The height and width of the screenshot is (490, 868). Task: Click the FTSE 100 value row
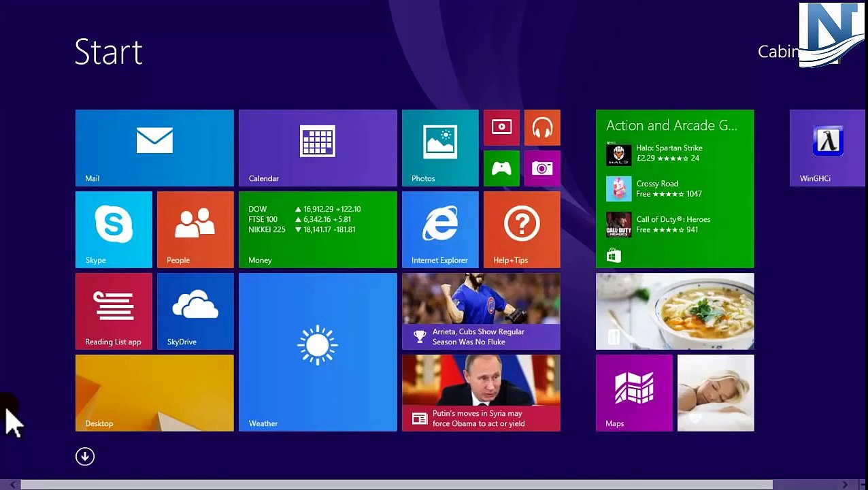pyautogui.click(x=300, y=219)
